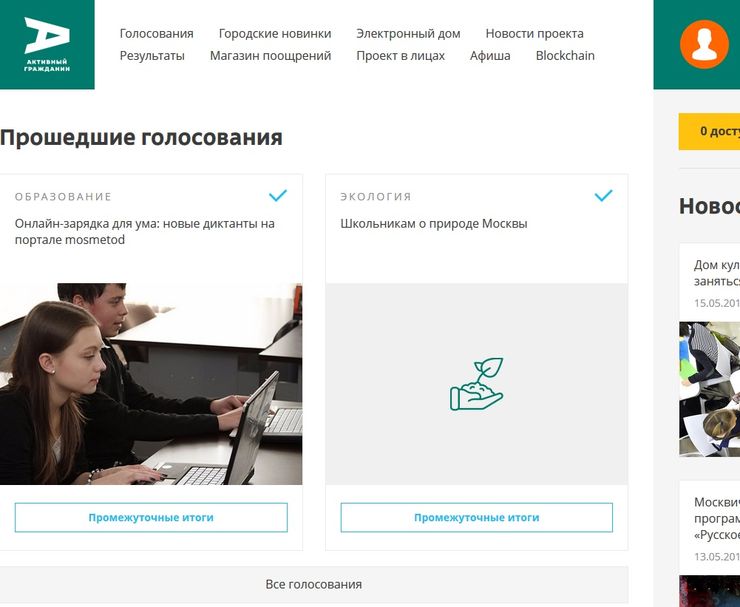Open the Голосования menu item
This screenshot has width=740, height=607.
pyautogui.click(x=157, y=34)
